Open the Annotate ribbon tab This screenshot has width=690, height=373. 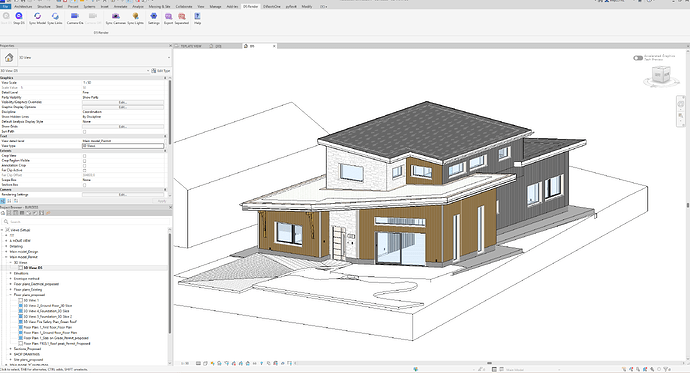point(121,7)
